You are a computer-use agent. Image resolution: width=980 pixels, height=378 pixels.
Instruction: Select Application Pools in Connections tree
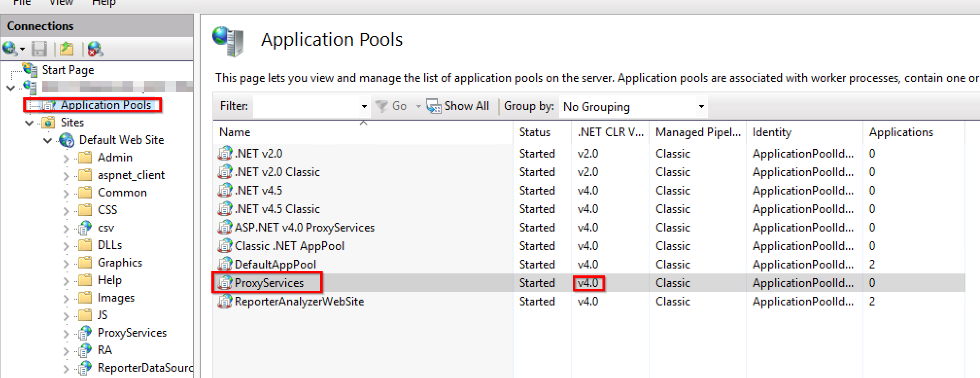(x=105, y=105)
